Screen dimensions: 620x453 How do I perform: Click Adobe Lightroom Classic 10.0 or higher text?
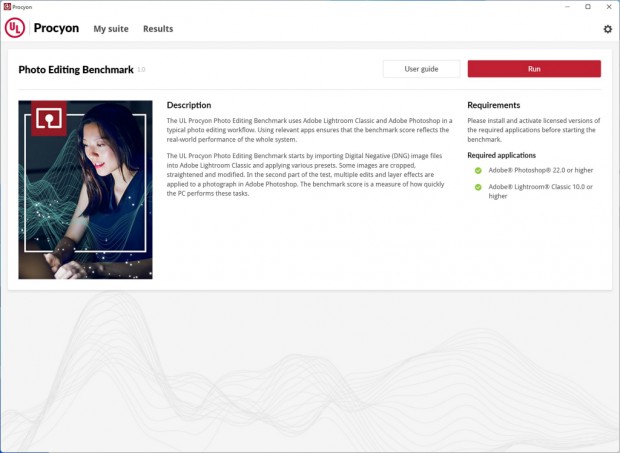(x=541, y=191)
